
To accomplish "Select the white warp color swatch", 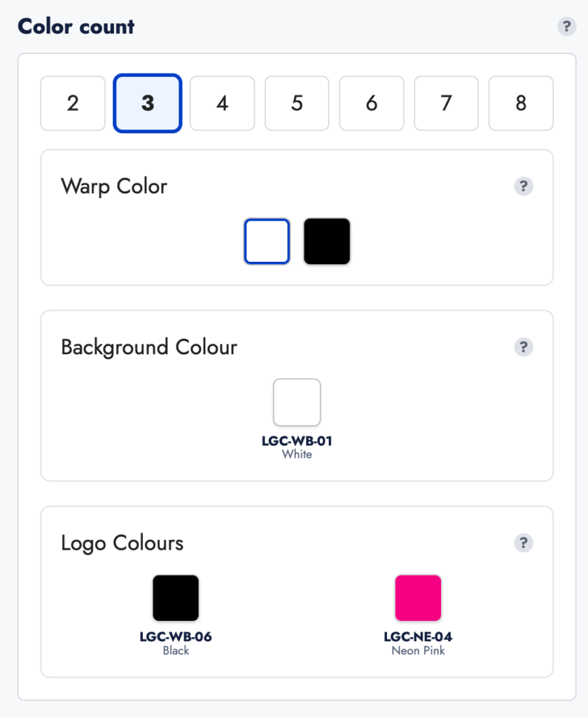I will pos(267,242).
